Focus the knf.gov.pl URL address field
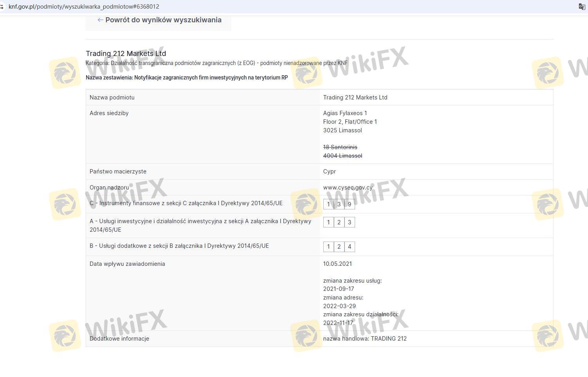This screenshot has width=588, height=377. click(157, 7)
